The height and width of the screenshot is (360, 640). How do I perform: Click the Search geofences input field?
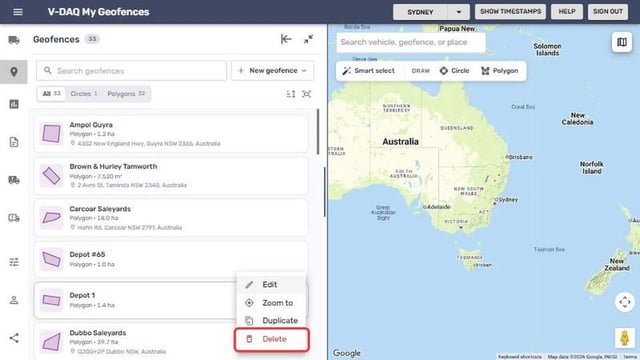coord(131,71)
